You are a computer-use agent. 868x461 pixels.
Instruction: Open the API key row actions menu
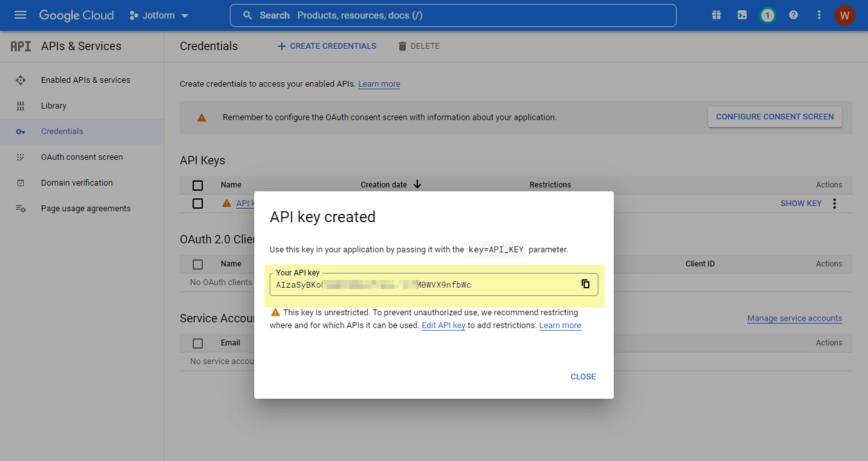(835, 204)
